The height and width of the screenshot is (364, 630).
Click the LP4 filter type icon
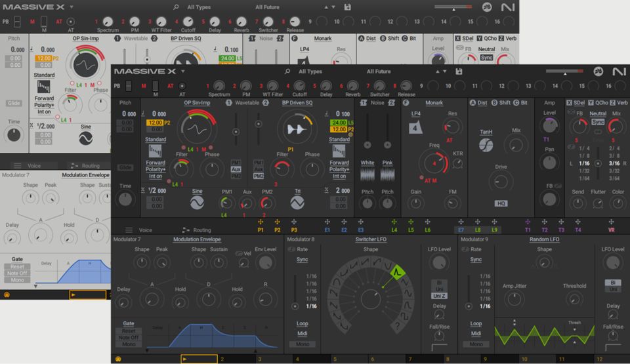(x=415, y=128)
